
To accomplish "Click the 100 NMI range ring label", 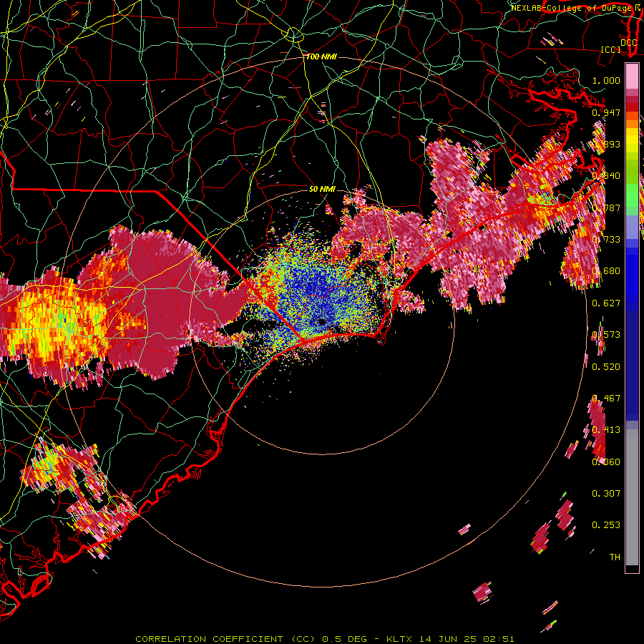I will click(321, 57).
